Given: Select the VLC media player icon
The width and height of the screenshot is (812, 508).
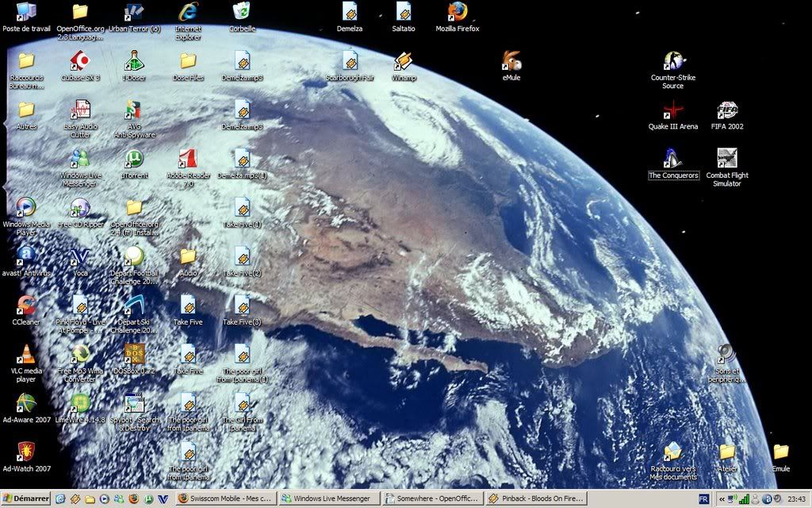Looking at the screenshot, I should coord(26,355).
